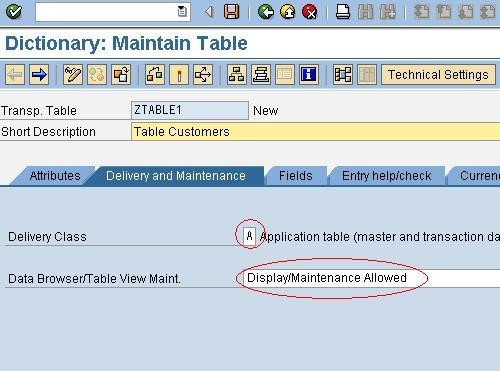Click the "Delivery Class" label
This screenshot has width=500, height=371.
[47, 237]
